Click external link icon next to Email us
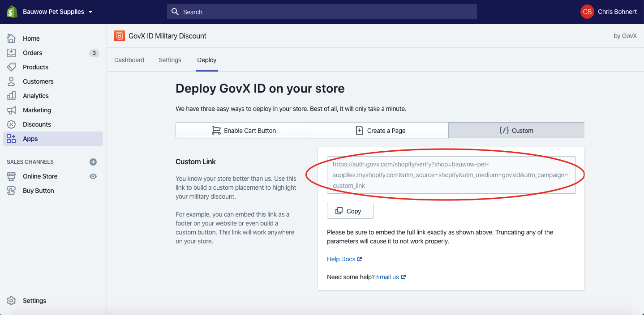The image size is (644, 315). pos(404,277)
